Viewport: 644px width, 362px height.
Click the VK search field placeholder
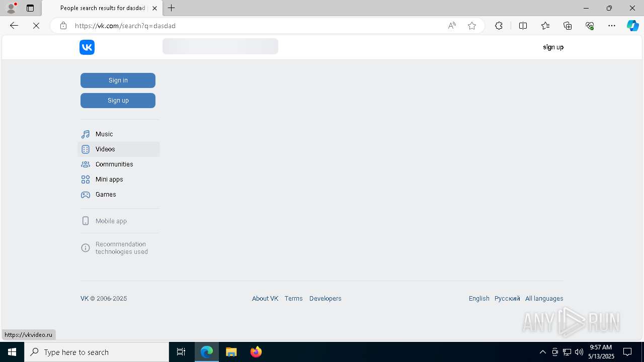point(220,46)
